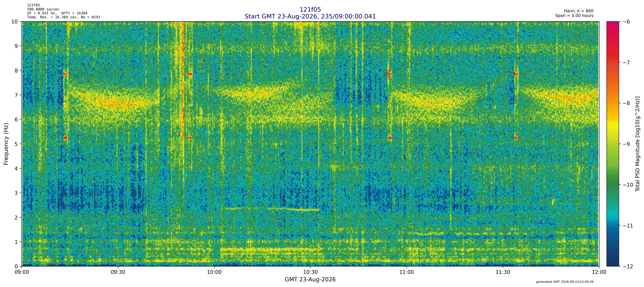Select the colorbar tick label "−7"

tap(626, 63)
